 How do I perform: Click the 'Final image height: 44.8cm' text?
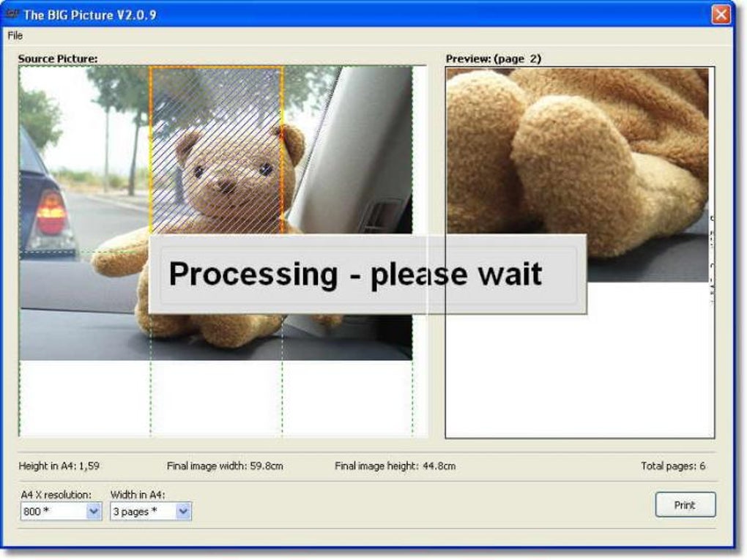point(395,466)
